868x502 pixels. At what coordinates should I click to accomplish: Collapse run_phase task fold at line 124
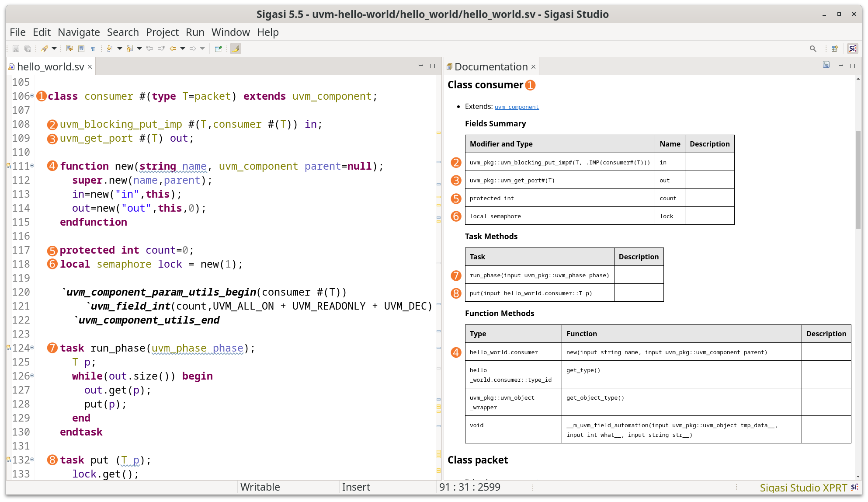(32, 348)
